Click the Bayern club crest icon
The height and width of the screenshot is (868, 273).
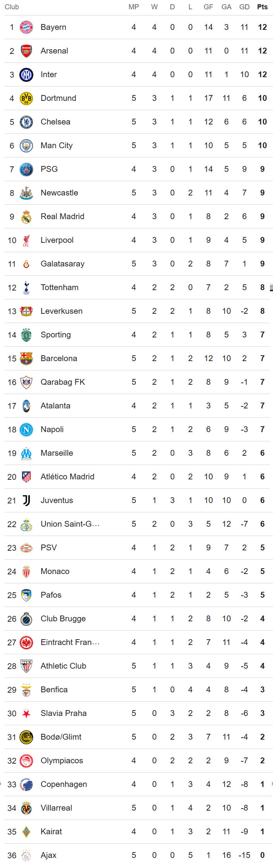(x=26, y=27)
